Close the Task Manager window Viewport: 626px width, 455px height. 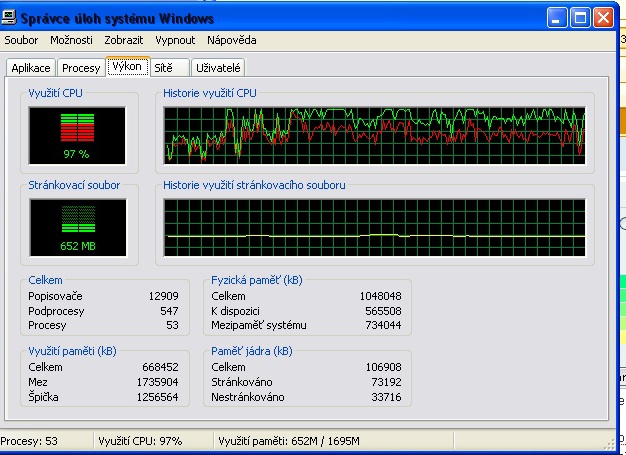coord(603,18)
